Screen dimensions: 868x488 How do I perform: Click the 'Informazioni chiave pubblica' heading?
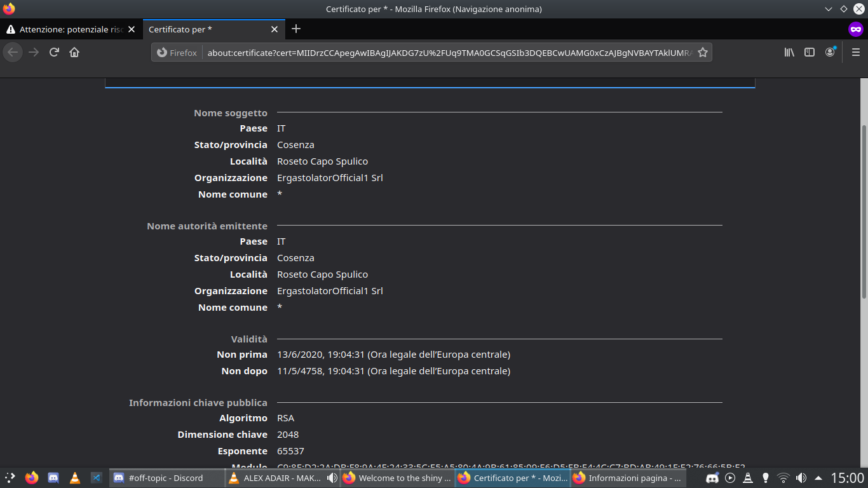198,403
